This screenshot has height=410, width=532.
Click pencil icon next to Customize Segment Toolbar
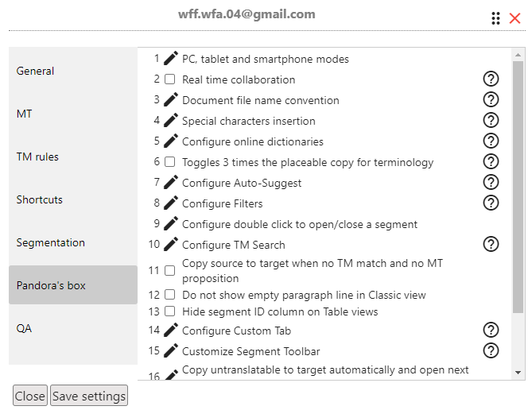point(171,350)
